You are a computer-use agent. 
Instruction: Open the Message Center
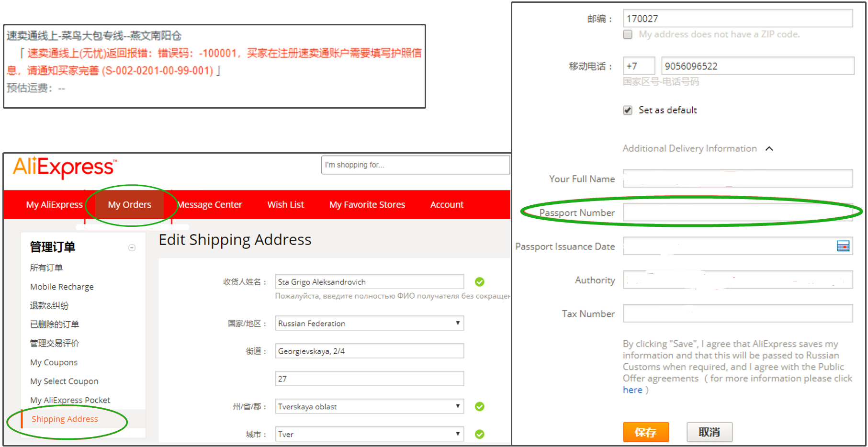point(210,204)
